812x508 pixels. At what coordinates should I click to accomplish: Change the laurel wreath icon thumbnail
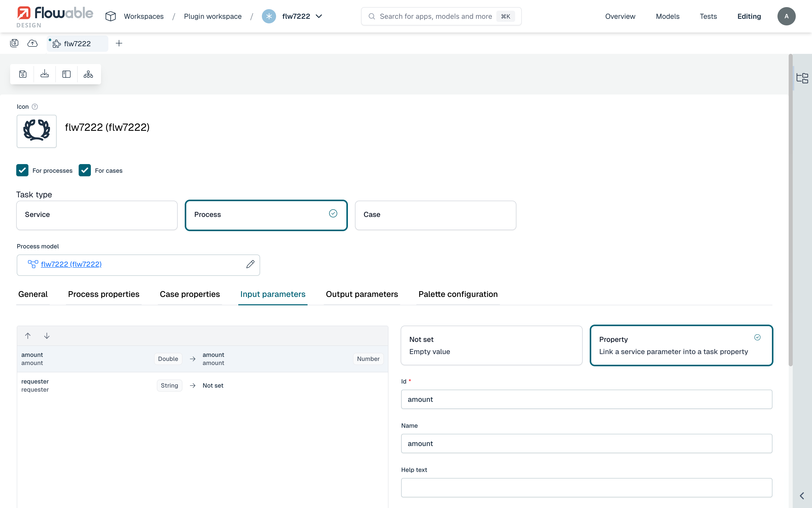[x=37, y=131]
